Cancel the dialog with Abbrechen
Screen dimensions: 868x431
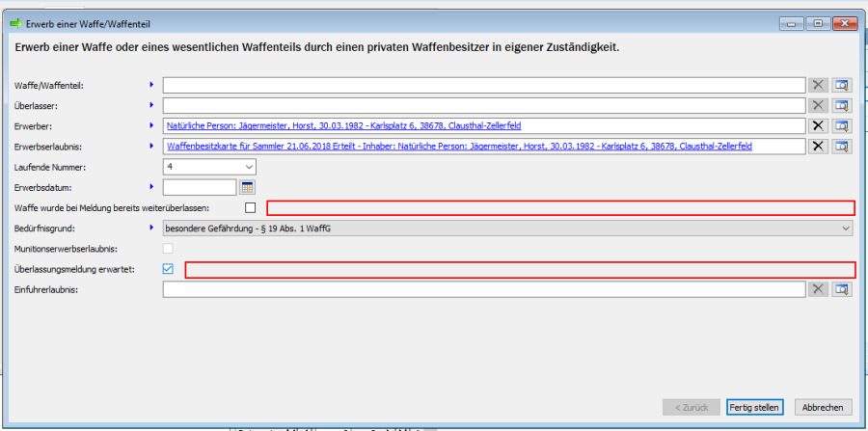pyautogui.click(x=823, y=407)
